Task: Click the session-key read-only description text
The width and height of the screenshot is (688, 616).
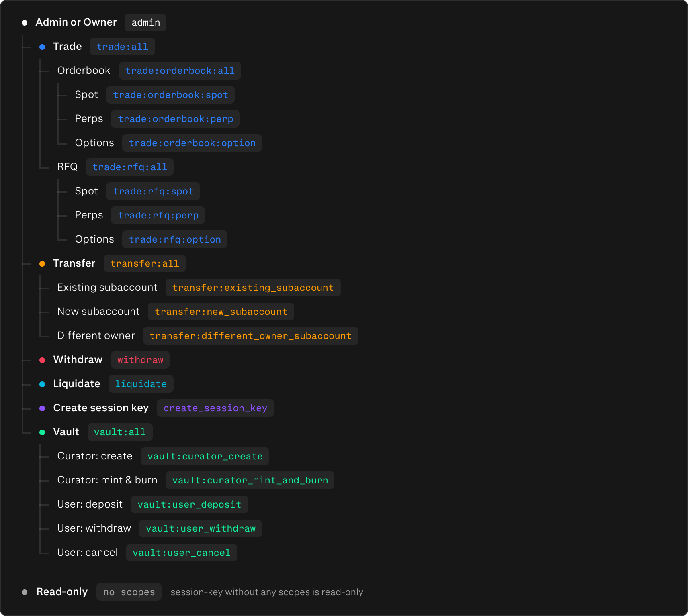Action: click(267, 592)
